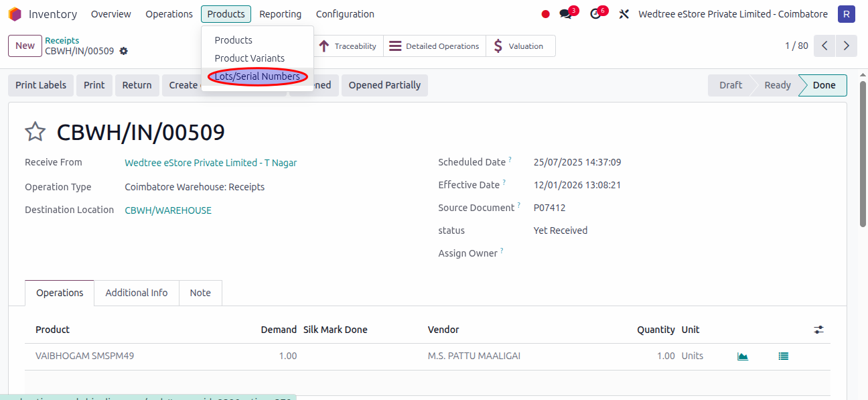
Task: Open detailed lines list icon in product row
Action: tap(783, 356)
